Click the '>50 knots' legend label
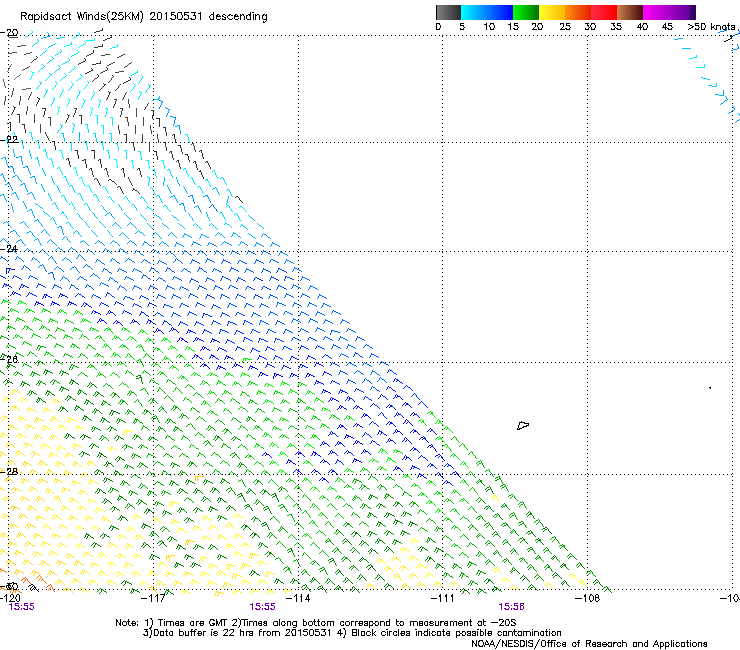The height and width of the screenshot is (650, 740). click(x=711, y=27)
